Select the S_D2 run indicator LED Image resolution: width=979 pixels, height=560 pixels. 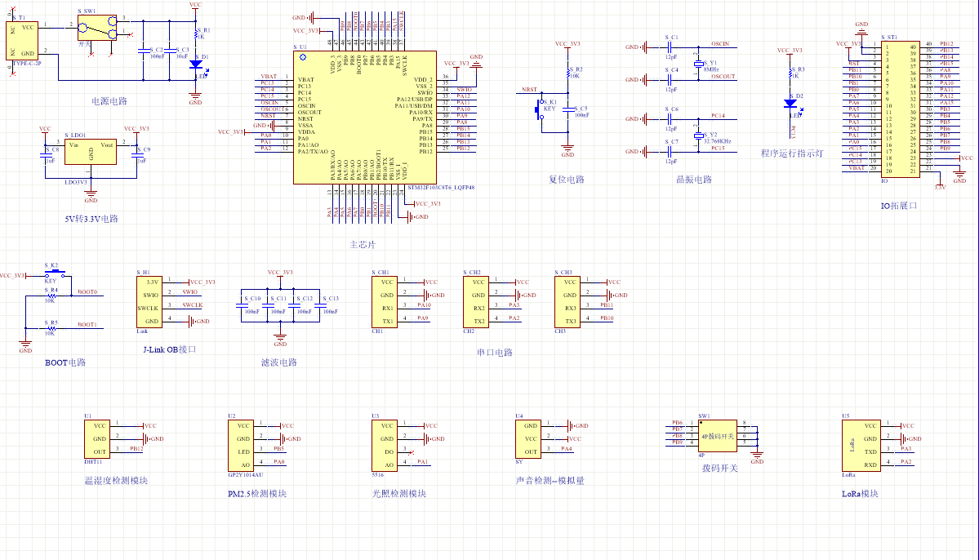tap(790, 104)
